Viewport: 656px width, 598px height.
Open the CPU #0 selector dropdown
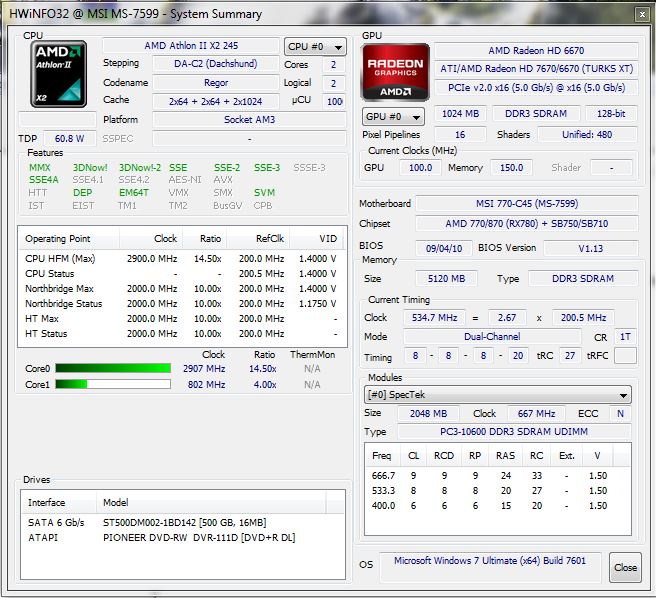tap(315, 47)
